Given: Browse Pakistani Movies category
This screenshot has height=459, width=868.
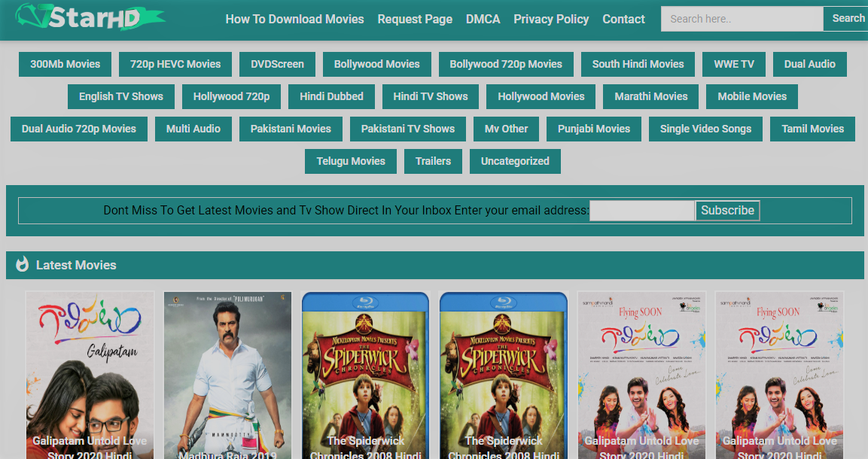Looking at the screenshot, I should (x=291, y=129).
